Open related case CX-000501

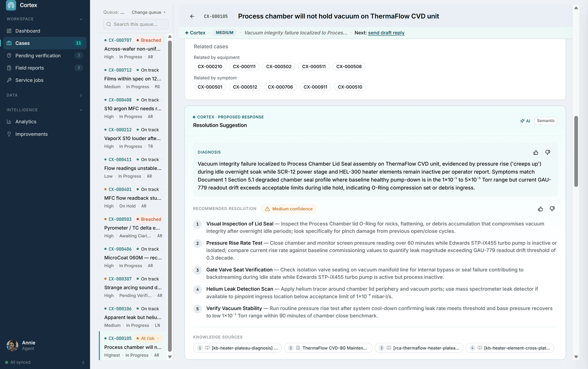pos(210,87)
